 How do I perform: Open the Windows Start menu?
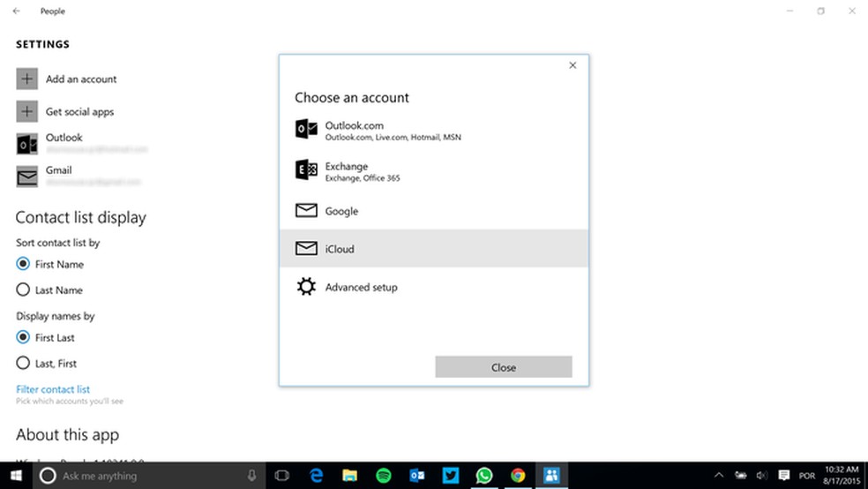coord(16,476)
